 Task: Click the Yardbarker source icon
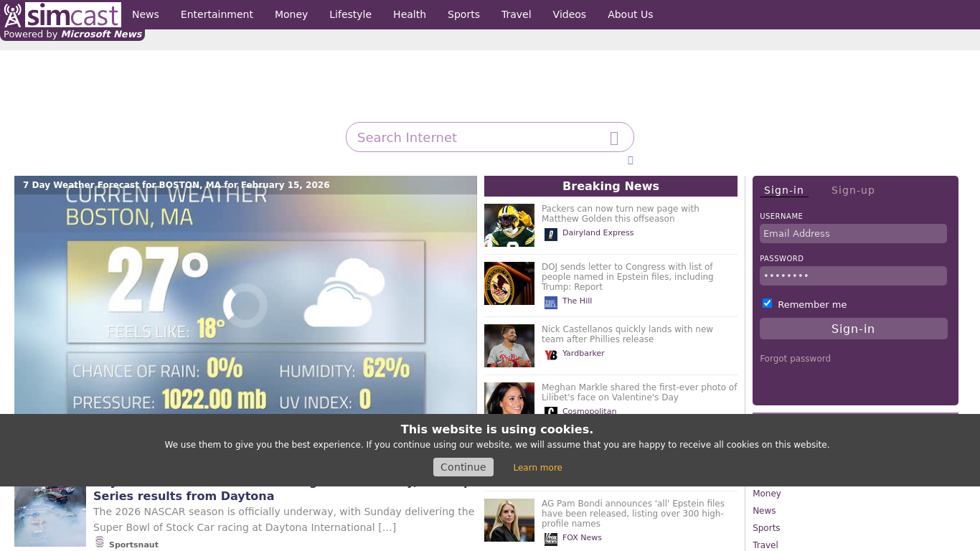point(550,354)
